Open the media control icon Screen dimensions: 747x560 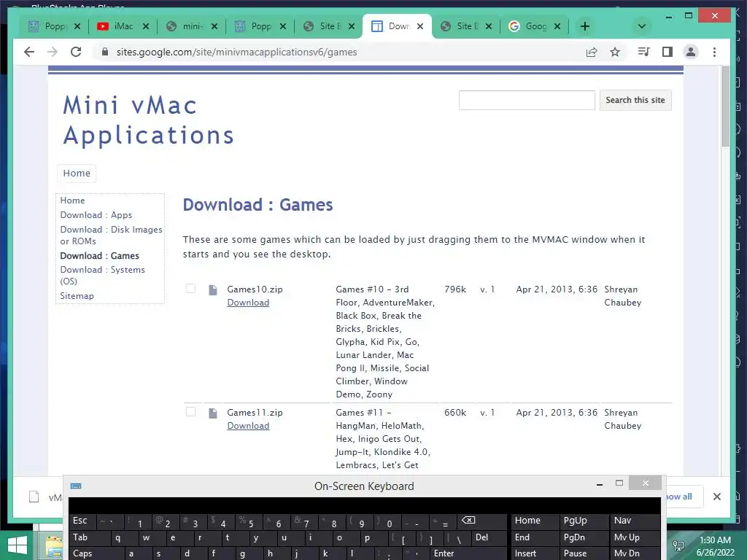click(643, 52)
